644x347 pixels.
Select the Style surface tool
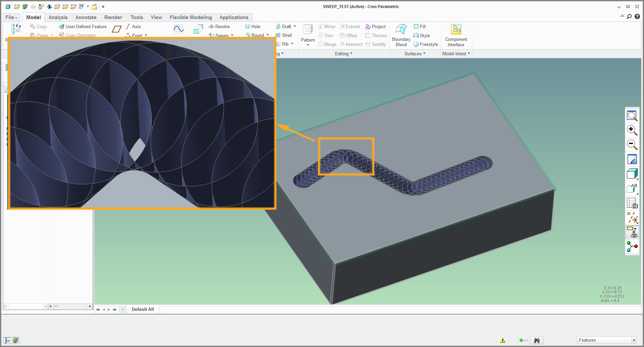pyautogui.click(x=422, y=36)
